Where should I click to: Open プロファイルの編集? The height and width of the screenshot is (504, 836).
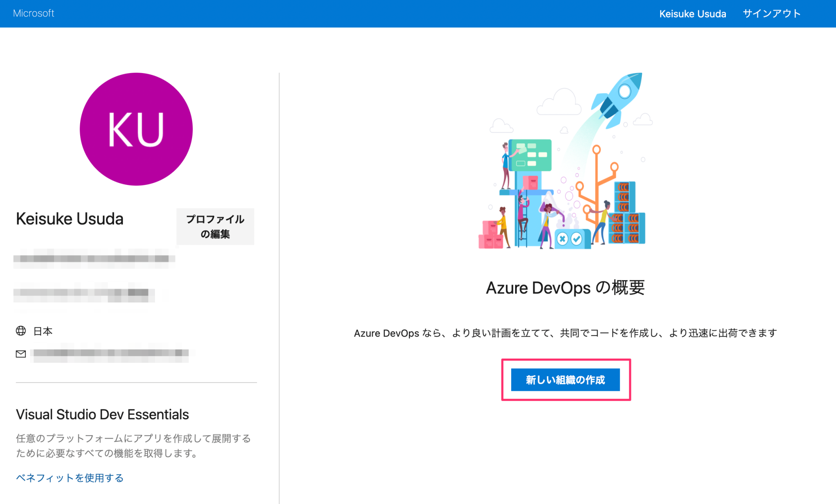point(215,226)
